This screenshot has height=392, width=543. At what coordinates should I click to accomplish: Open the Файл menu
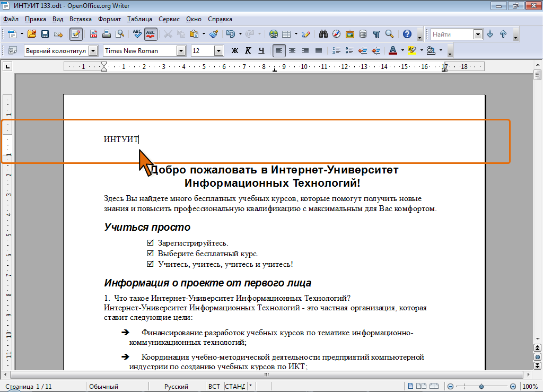pos(11,19)
